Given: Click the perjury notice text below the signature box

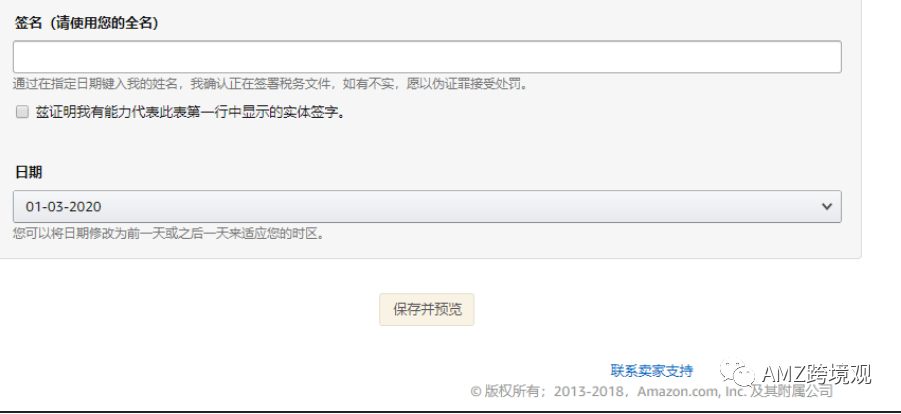Looking at the screenshot, I should click(x=270, y=85).
